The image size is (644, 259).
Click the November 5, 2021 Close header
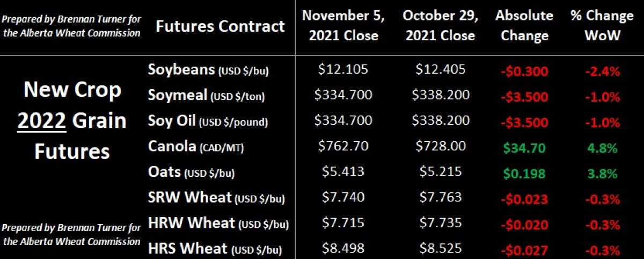point(343,25)
